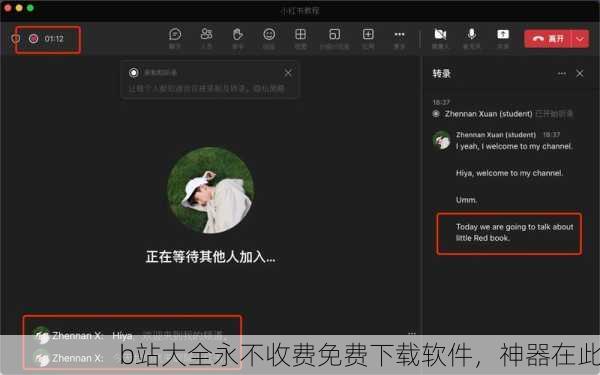
Task: Open transcript panel more options ellipsis
Action: coord(561,73)
